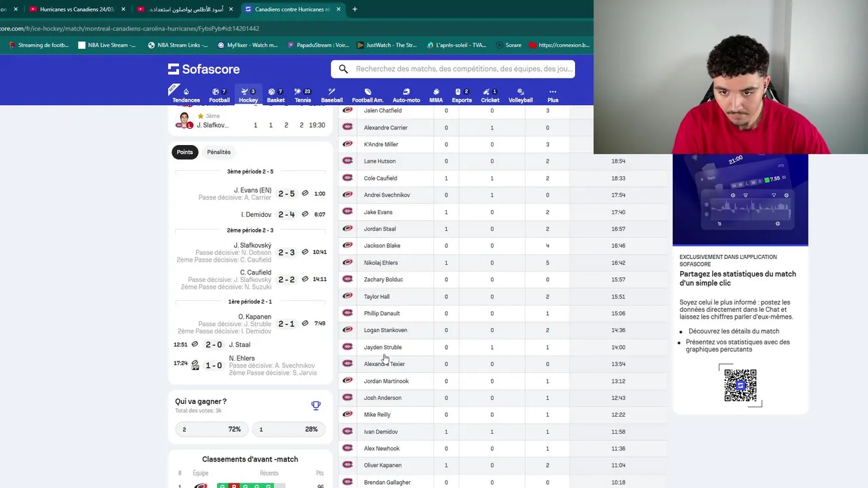Select the Volleyball sport icon
This screenshot has height=488, width=868.
point(521,96)
